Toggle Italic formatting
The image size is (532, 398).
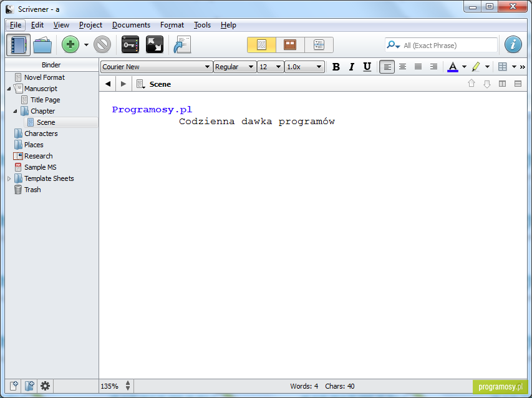pos(352,67)
